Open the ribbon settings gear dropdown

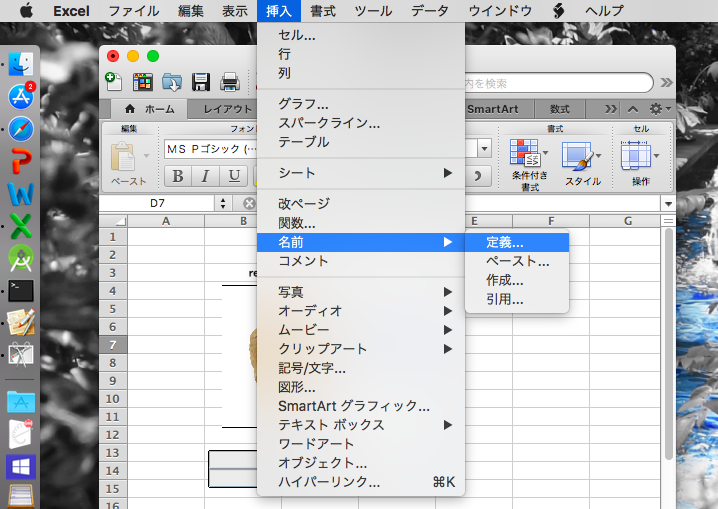point(660,109)
